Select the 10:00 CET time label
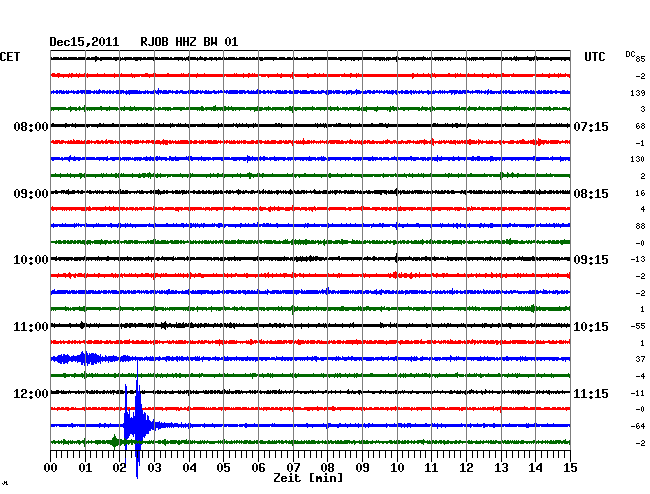Image resolution: width=650 pixels, height=494 pixels. (31, 260)
